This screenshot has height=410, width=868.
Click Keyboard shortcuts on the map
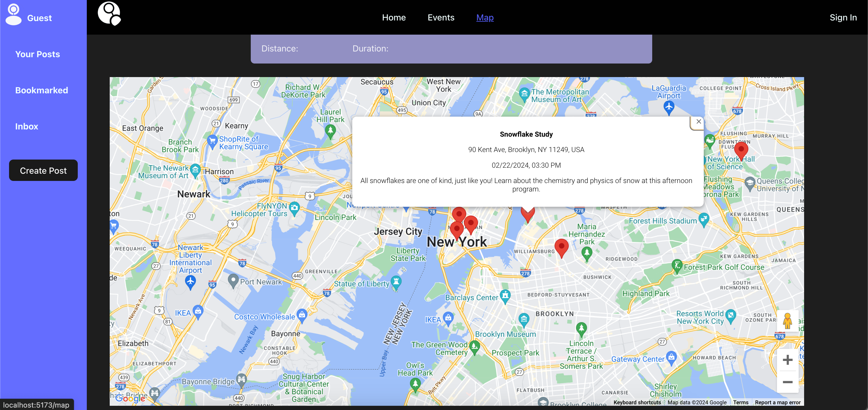[x=637, y=402]
